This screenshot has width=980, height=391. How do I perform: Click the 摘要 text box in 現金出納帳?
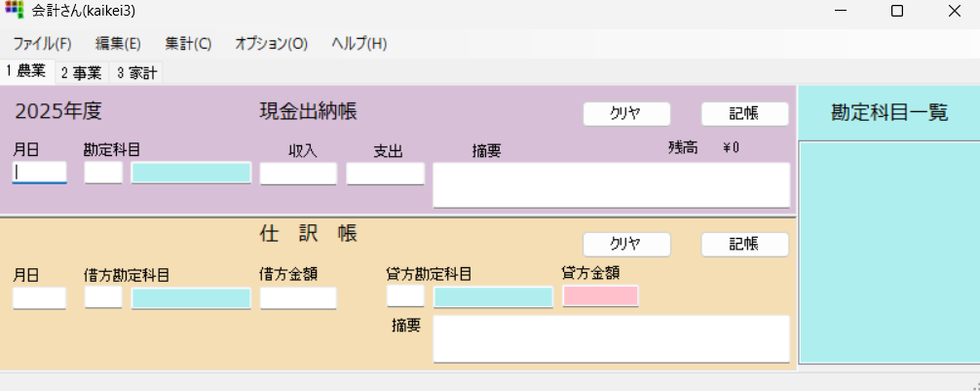(611, 184)
